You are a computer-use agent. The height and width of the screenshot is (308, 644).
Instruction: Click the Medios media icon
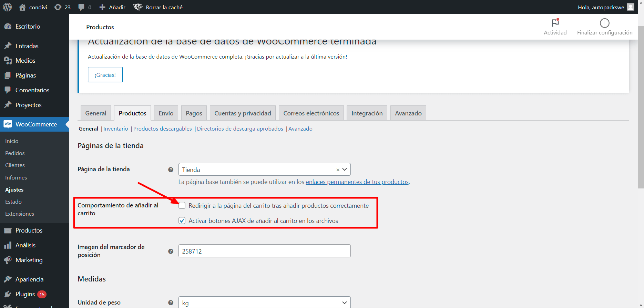(x=8, y=61)
